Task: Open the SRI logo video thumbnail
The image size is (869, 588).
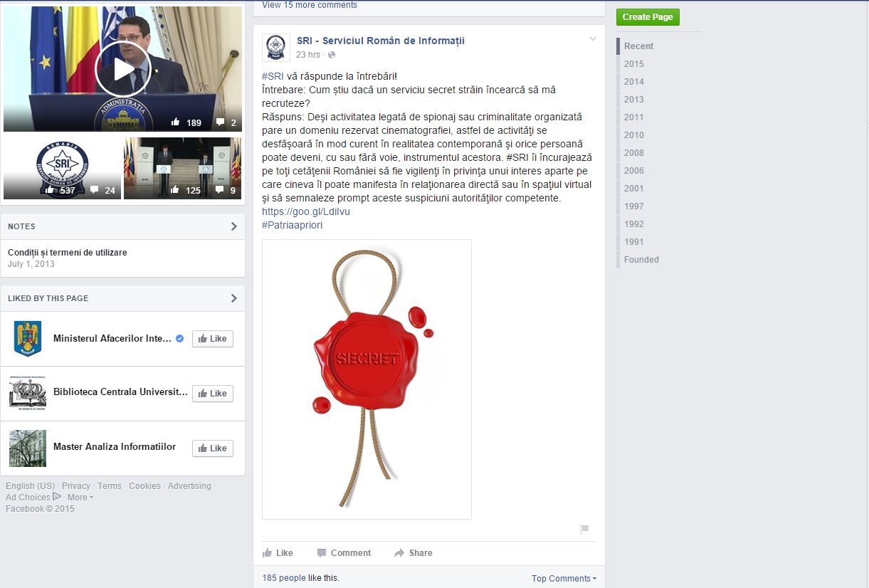Action: click(x=62, y=168)
